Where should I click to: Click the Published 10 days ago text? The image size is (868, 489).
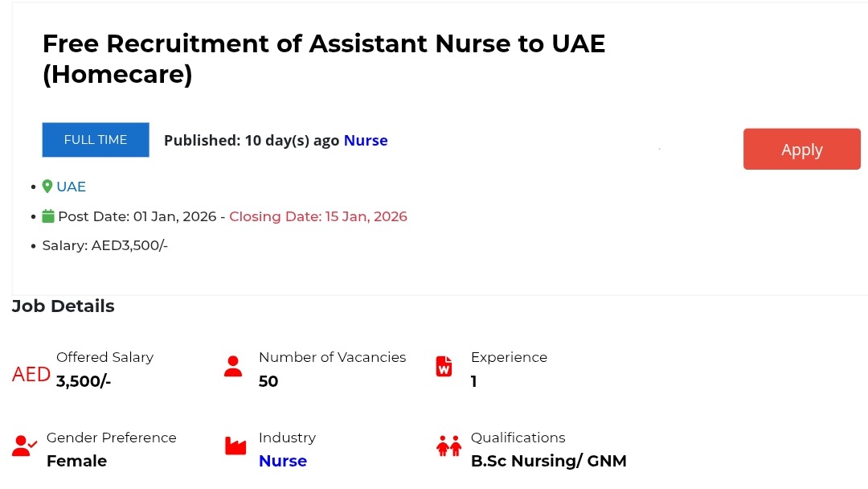click(252, 141)
